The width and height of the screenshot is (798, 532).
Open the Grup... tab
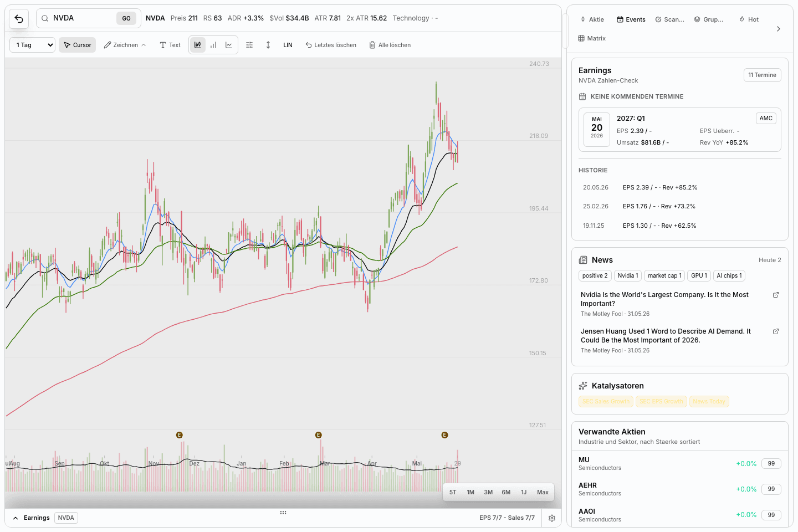click(x=709, y=19)
